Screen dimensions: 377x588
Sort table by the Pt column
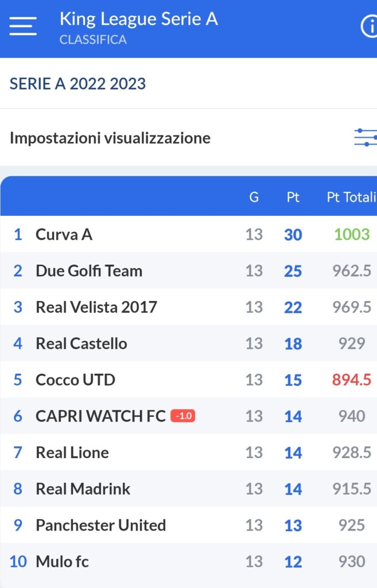[x=293, y=198]
